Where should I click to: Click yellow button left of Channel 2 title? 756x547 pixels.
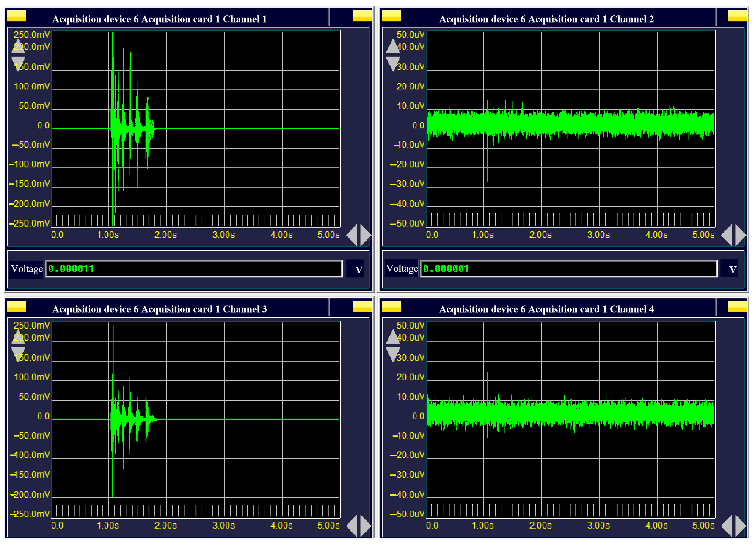[x=391, y=16]
